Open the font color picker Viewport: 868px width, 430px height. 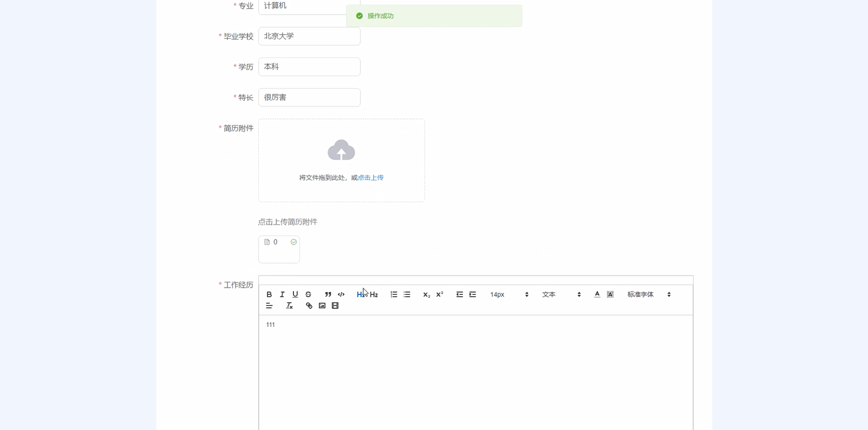click(597, 294)
